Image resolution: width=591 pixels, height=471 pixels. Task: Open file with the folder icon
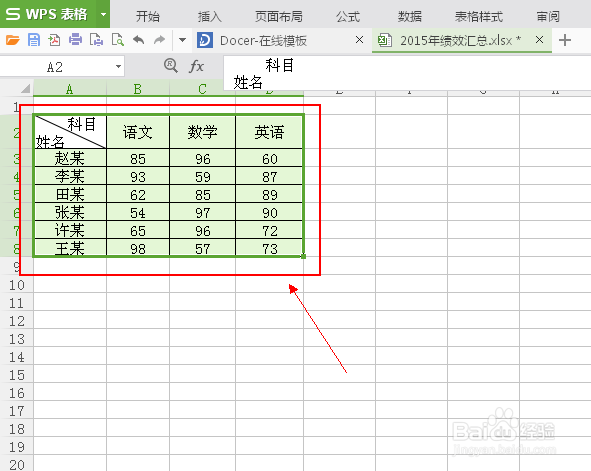coord(13,40)
